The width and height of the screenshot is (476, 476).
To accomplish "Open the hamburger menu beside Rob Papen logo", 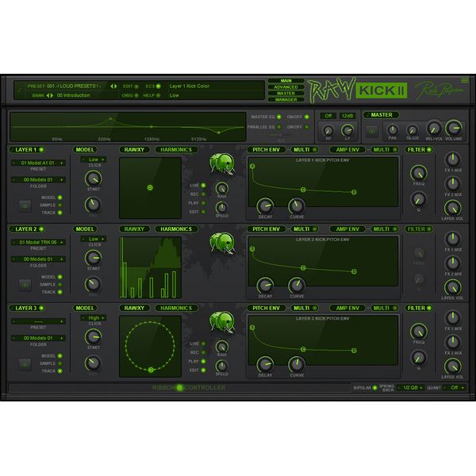I will (x=464, y=80).
